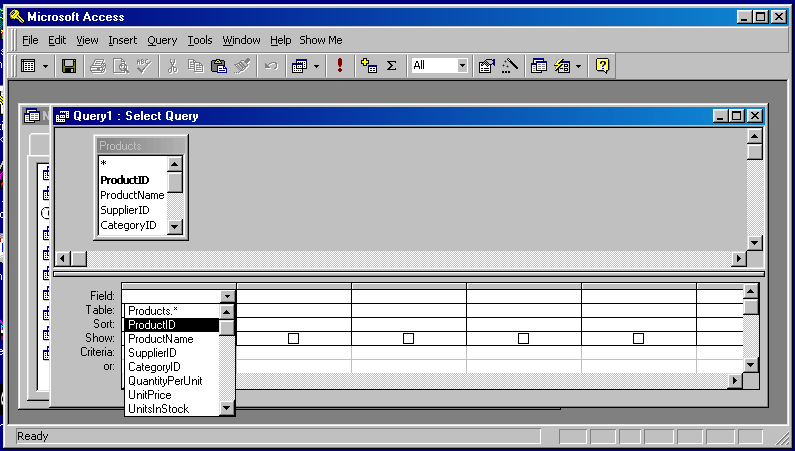This screenshot has width=795, height=451.
Task: Open the View button dropdown arrow
Action: (45, 66)
